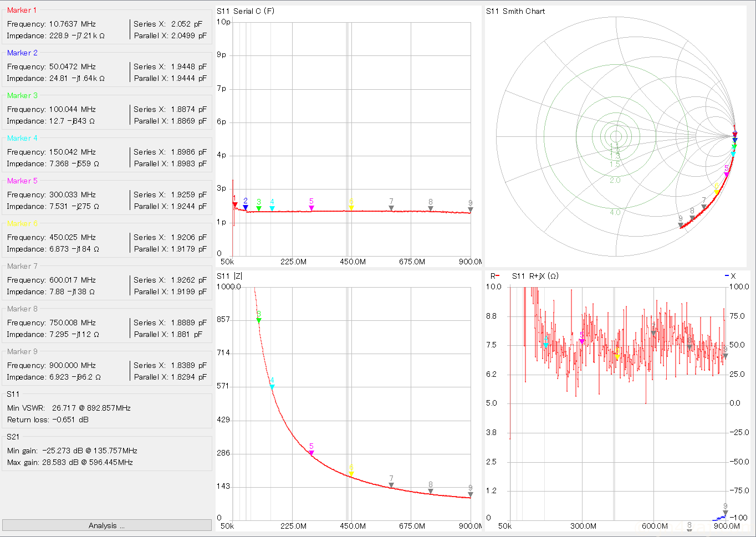
Task: Select Impedance 24.81 -j1.64k Ω value
Action: tap(76, 78)
